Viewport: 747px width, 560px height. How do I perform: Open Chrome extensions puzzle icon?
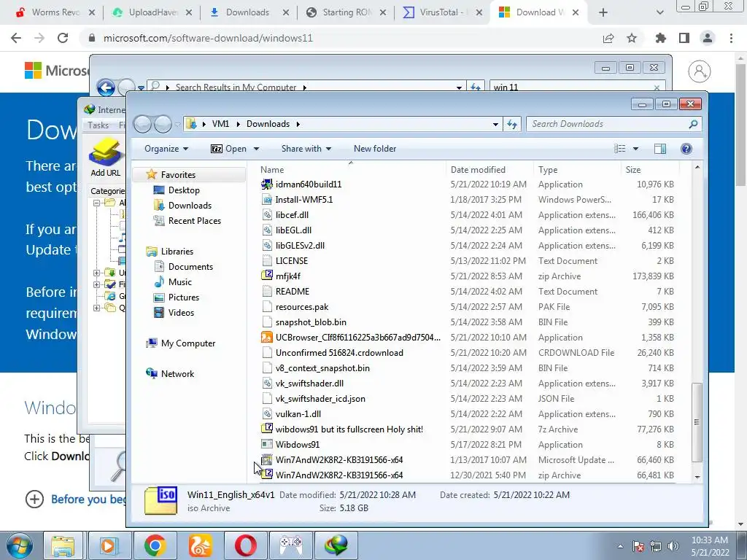click(660, 38)
